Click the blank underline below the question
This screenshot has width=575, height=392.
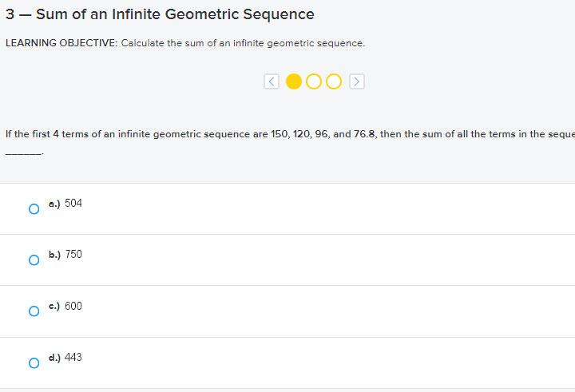24,152
